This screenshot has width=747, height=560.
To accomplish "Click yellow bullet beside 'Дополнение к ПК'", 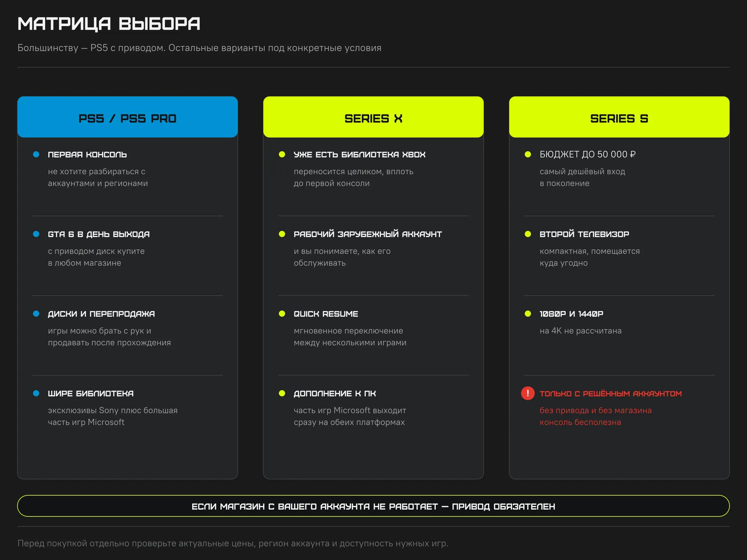I will click(282, 394).
